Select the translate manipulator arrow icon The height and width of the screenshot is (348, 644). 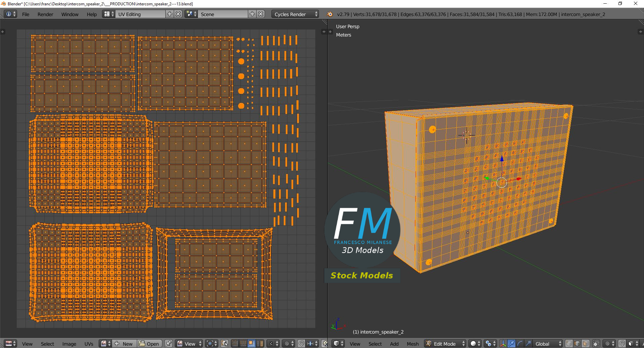(x=511, y=344)
